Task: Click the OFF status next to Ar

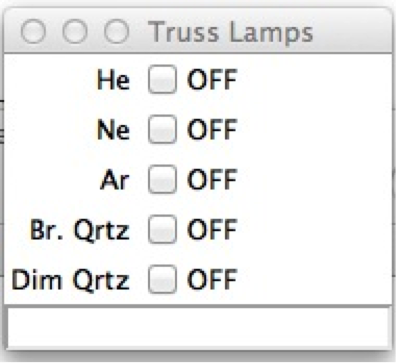Action: [212, 180]
